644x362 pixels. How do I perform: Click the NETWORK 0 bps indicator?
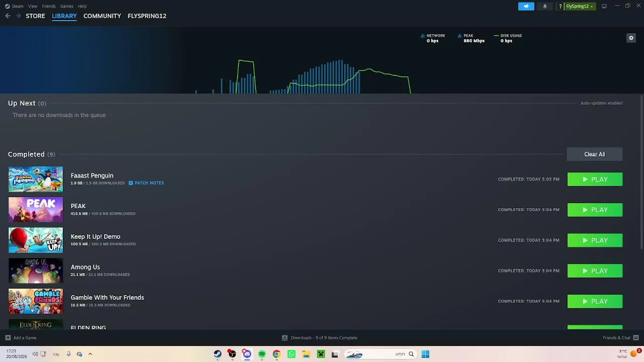[433, 38]
